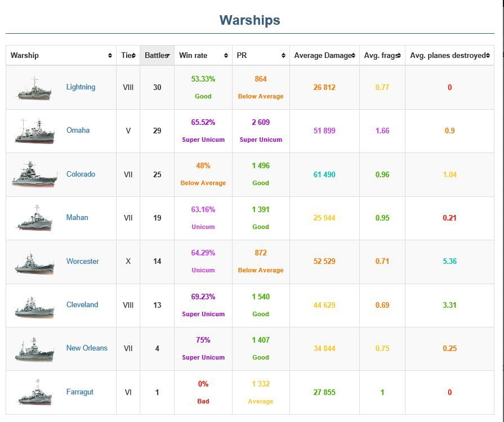Sort table by Warship column header
Screen dimensions: 504x422
[x=61, y=55]
